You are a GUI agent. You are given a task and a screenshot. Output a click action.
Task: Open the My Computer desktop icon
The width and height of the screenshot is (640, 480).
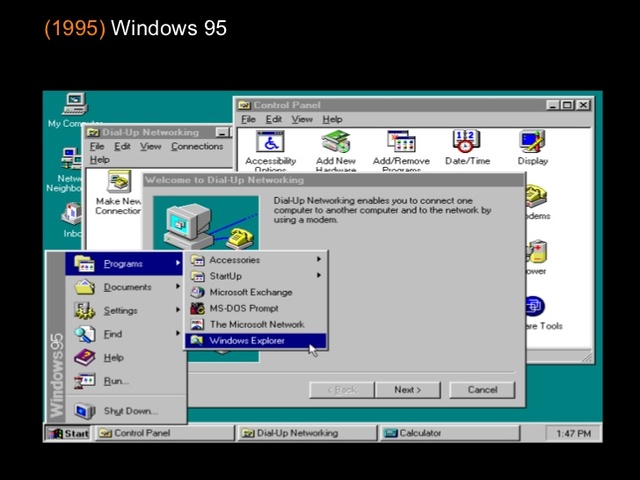click(x=75, y=104)
